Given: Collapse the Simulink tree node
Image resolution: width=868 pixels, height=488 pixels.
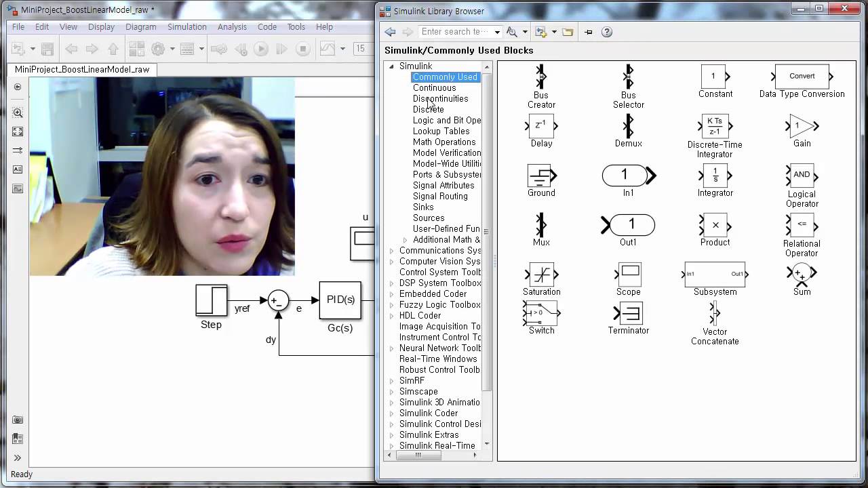Looking at the screenshot, I should click(391, 66).
